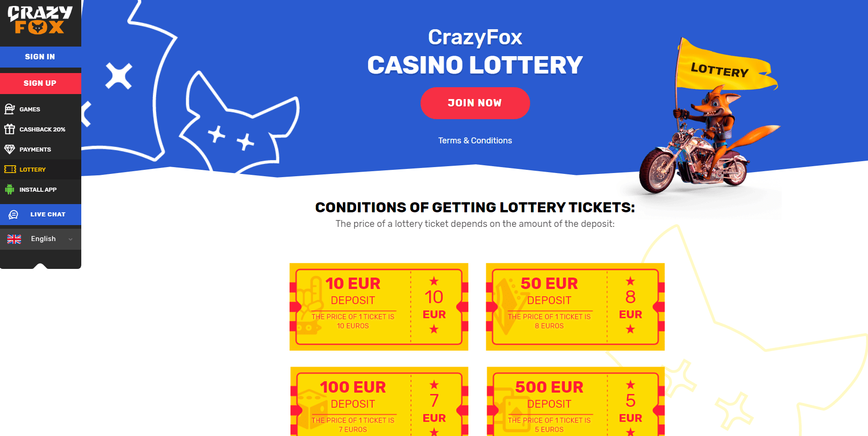Click the Android Install App icon
Image resolution: width=868 pixels, height=436 pixels.
[10, 189]
